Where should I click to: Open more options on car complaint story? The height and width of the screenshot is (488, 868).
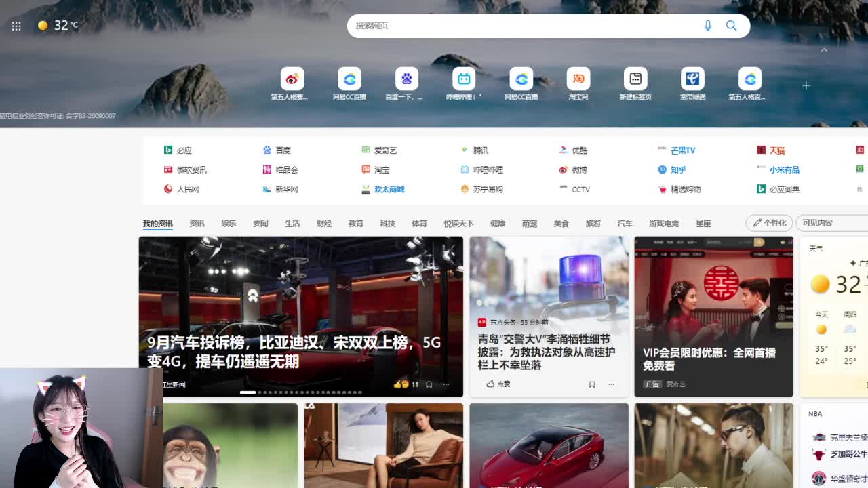[x=446, y=384]
